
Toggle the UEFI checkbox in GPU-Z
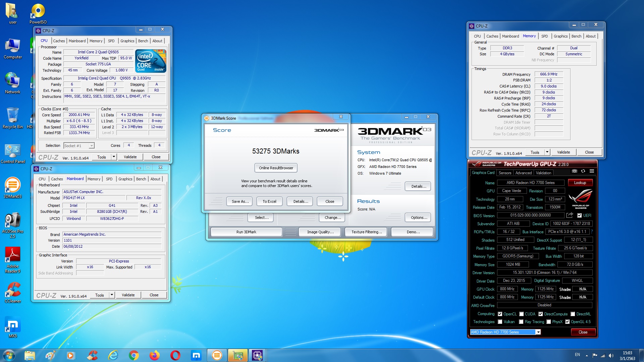[579, 216]
